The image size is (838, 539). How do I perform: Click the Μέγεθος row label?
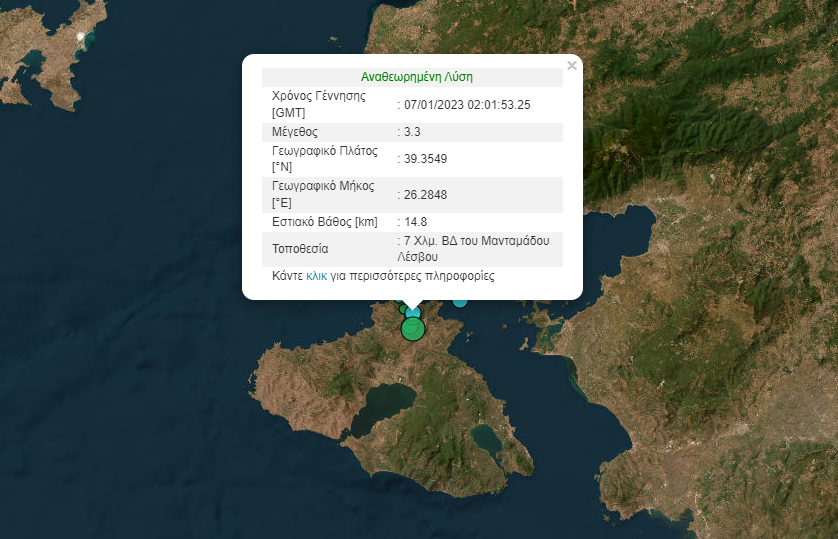point(295,132)
